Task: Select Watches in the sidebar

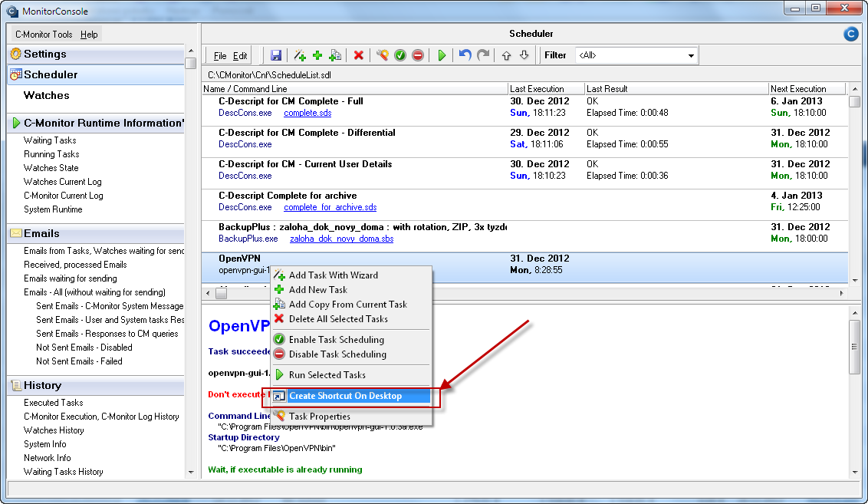Action: coord(47,95)
